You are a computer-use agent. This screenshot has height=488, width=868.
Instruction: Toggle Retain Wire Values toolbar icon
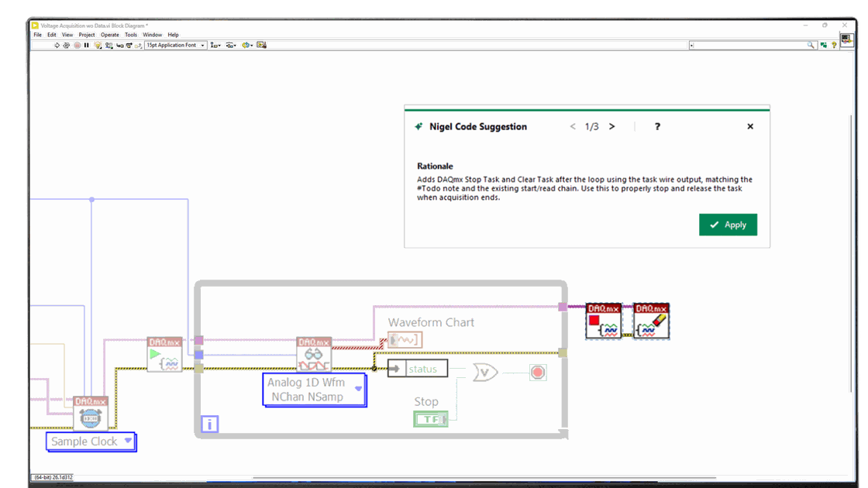[109, 46]
